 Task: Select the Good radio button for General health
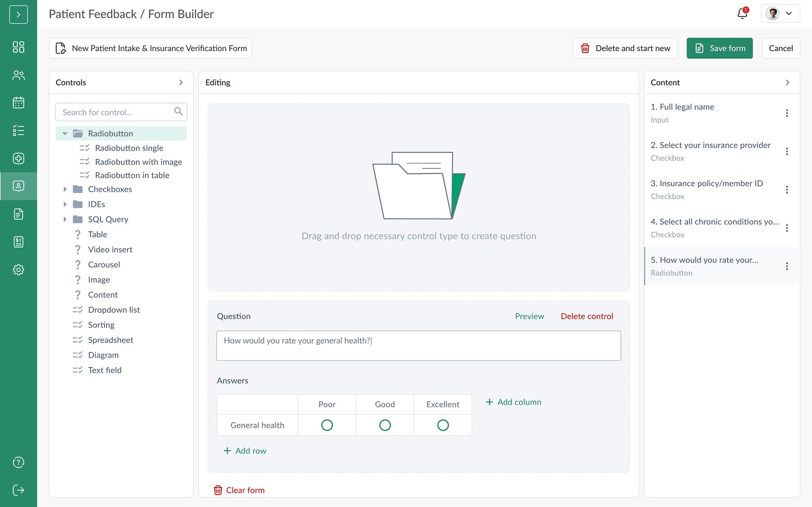[x=385, y=425]
